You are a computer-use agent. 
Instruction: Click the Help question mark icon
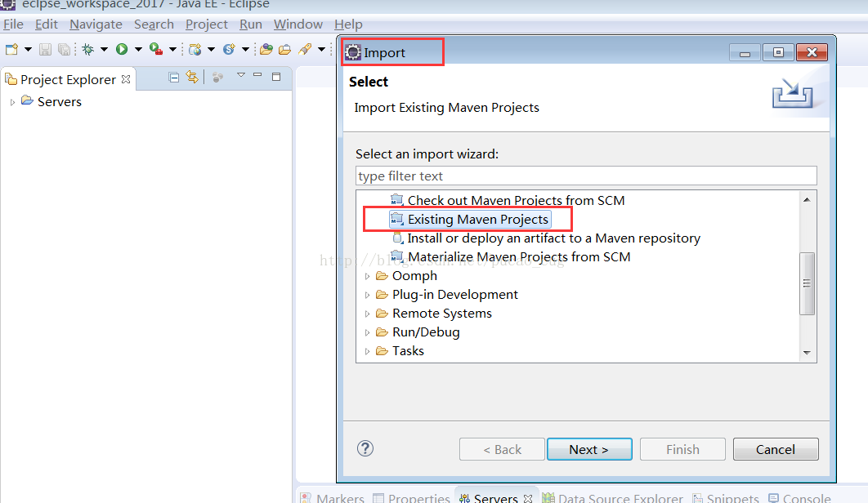click(x=365, y=448)
